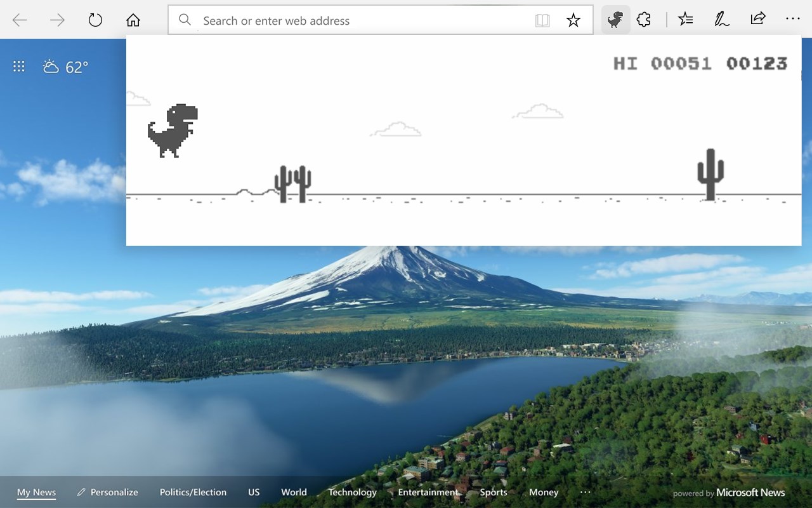This screenshot has width=812, height=508.
Task: Open the app launcher grid icon
Action: coord(19,67)
